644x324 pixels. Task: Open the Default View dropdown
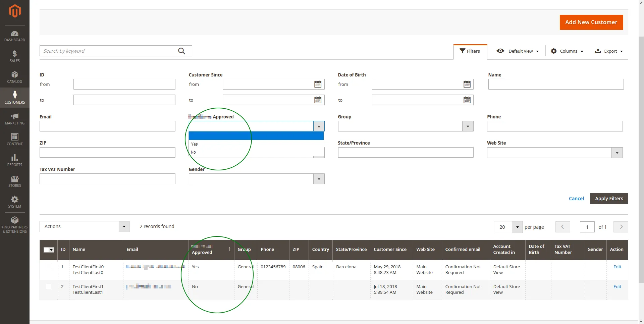(x=518, y=51)
